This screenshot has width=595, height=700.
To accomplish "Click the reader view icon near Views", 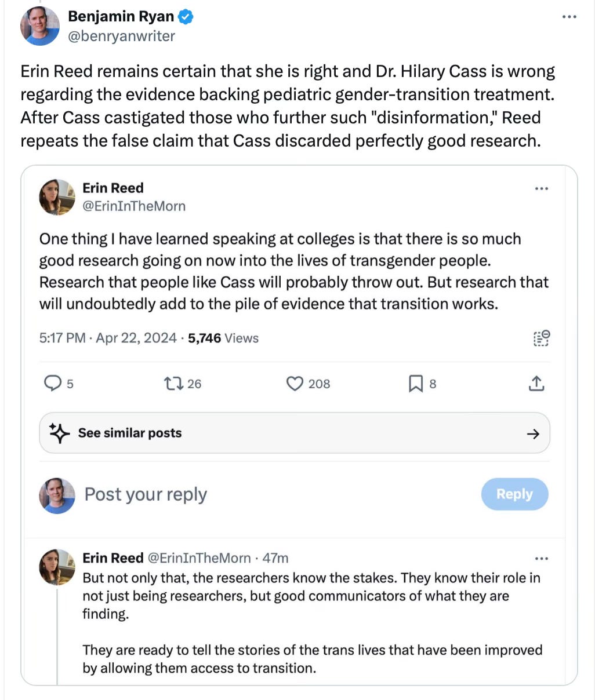I will point(540,338).
